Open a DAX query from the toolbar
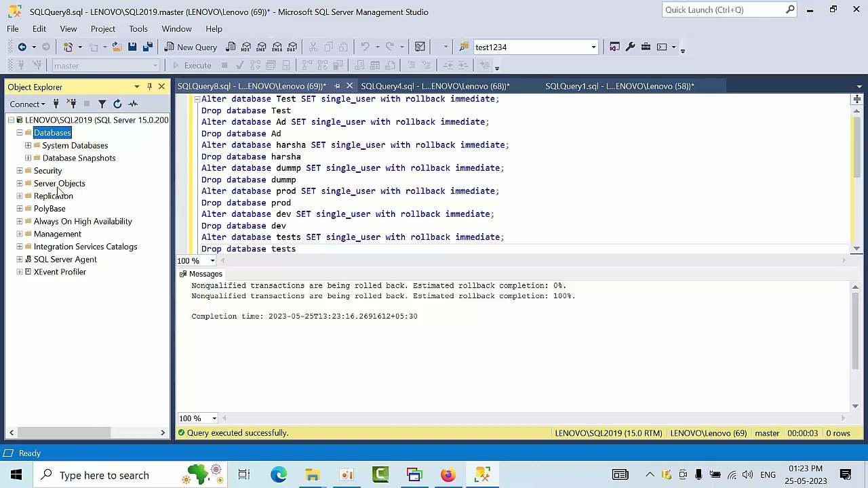Image resolution: width=868 pixels, height=488 pixels. [x=292, y=47]
